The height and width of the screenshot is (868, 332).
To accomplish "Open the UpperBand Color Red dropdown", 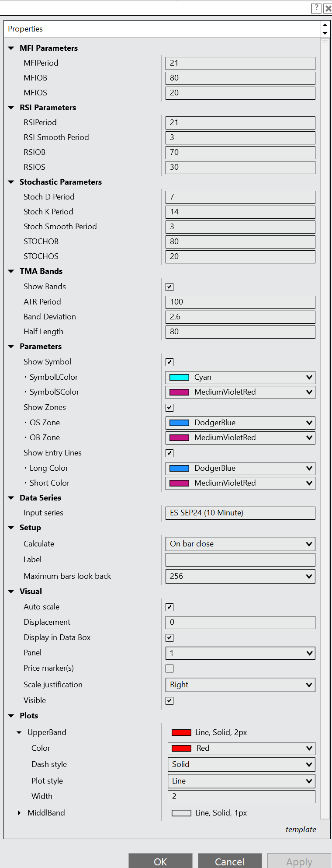I will click(x=241, y=748).
